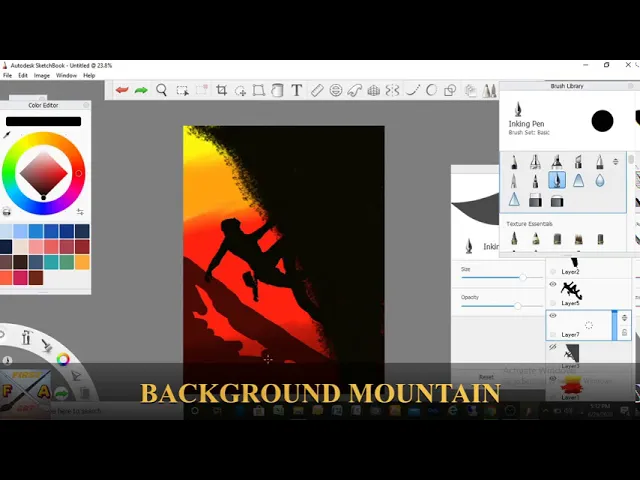Open Microsoft Store in taskbar
Viewport: 640px width, 480px height.
[258, 411]
